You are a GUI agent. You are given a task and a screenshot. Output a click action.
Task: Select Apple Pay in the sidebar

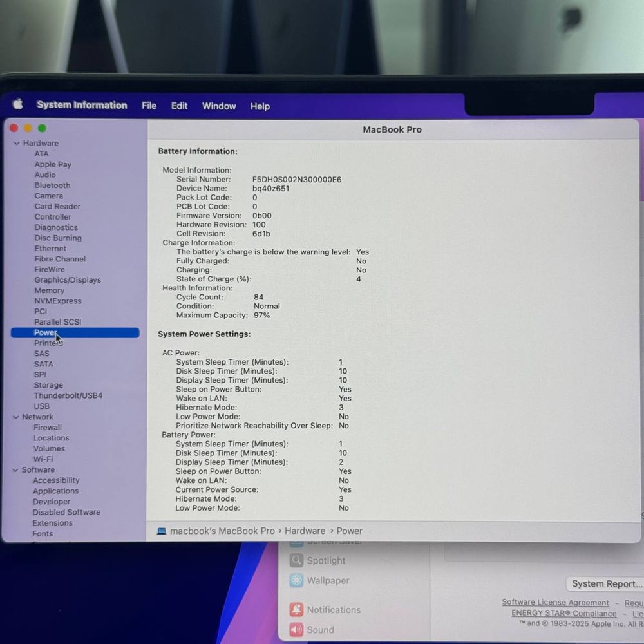pyautogui.click(x=53, y=164)
